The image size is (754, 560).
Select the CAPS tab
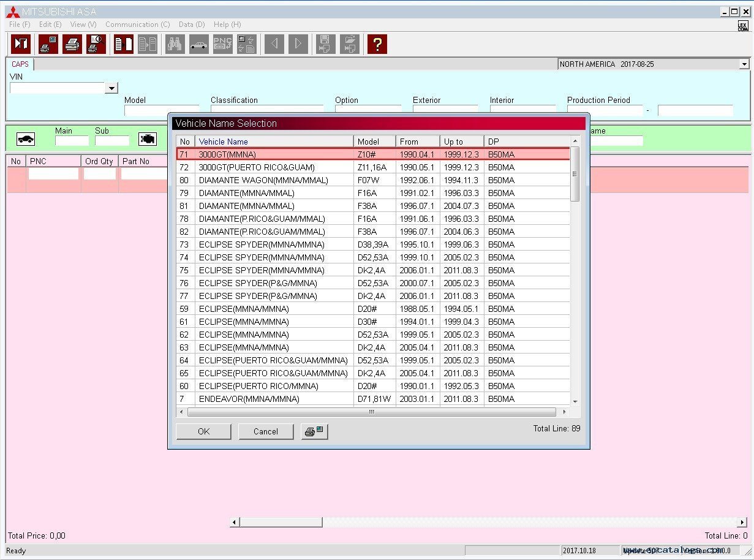20,64
